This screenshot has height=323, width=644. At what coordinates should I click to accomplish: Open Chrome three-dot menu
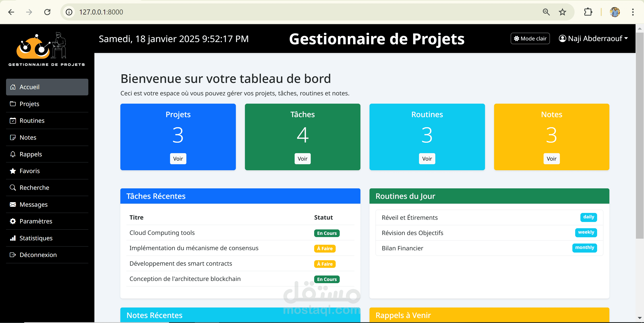[633, 12]
